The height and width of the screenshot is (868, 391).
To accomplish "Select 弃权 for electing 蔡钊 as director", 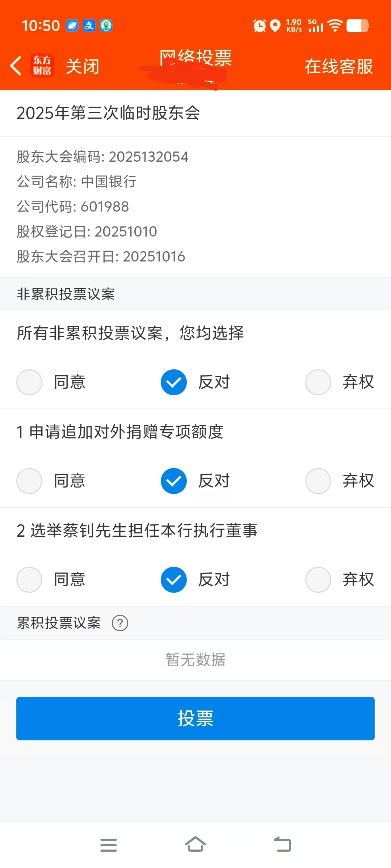I will 318,580.
